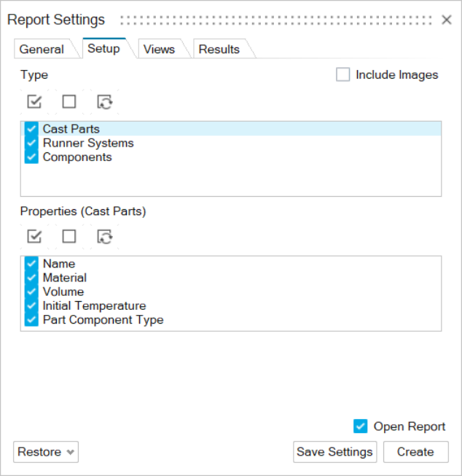
Task: Click the Name property text
Action: click(59, 264)
